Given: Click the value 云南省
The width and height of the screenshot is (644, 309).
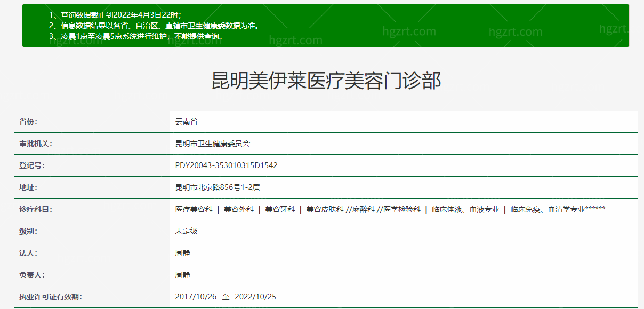Looking at the screenshot, I should pyautogui.click(x=187, y=122).
